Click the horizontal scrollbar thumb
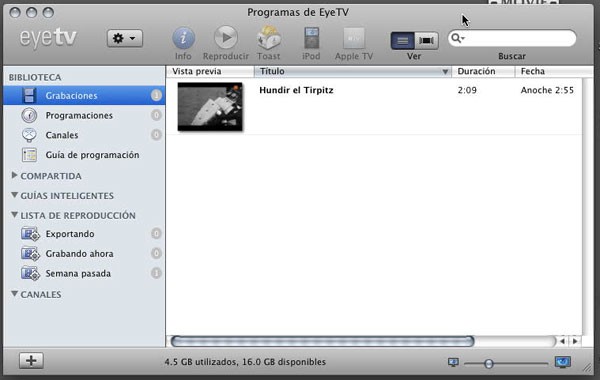The image size is (600, 380). click(x=323, y=341)
